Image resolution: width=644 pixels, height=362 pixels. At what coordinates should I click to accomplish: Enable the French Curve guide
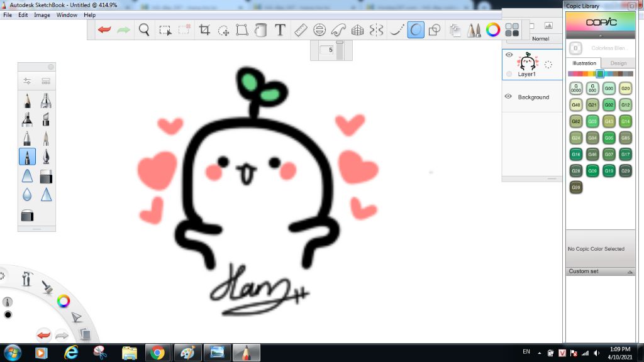(338, 30)
